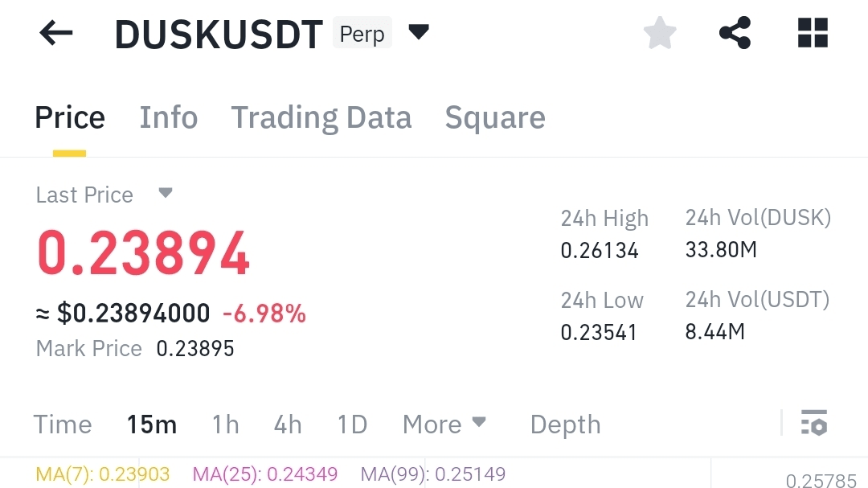Add DUSKUSDT to favorites with star
The width and height of the screenshot is (868, 488).
tap(660, 34)
